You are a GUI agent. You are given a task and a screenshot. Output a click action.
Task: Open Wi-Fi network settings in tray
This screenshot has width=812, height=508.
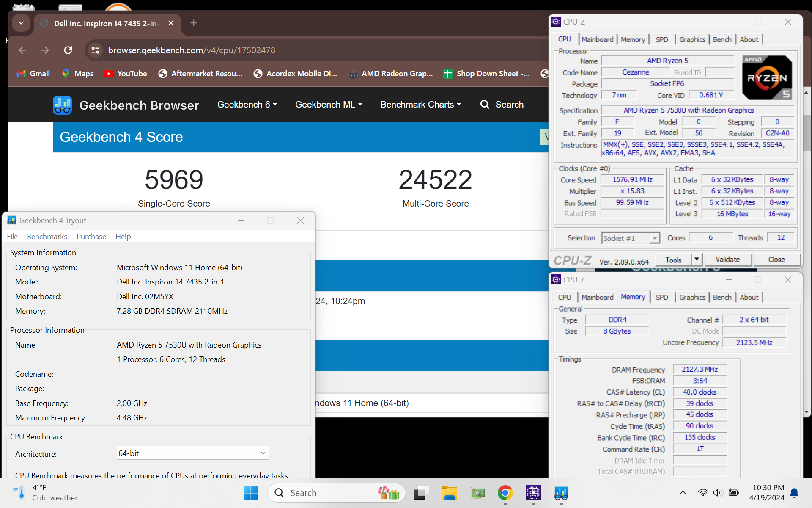[x=703, y=493]
